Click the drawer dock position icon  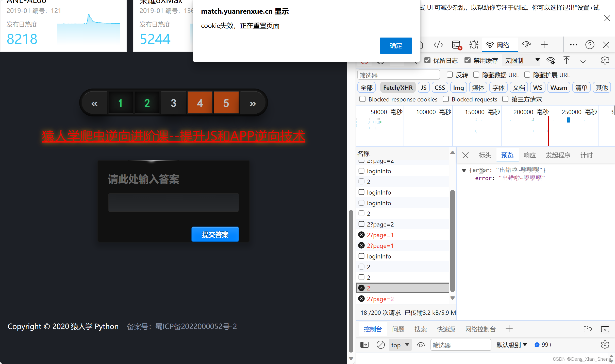point(588,329)
